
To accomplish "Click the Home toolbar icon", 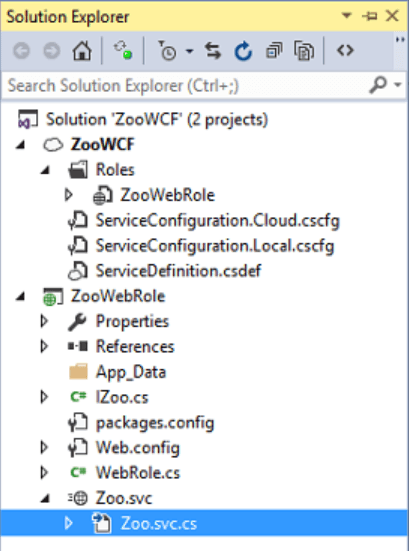I will 82,51.
